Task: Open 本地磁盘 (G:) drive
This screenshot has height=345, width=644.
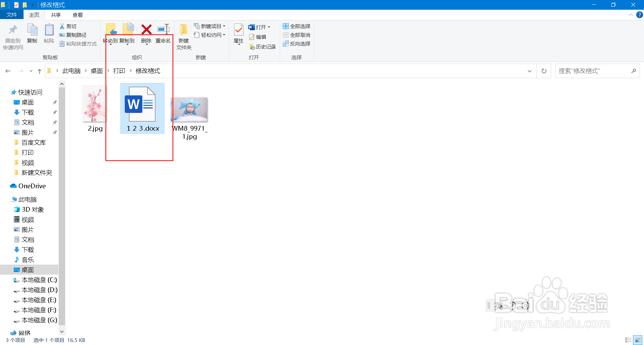Action: pos(39,320)
